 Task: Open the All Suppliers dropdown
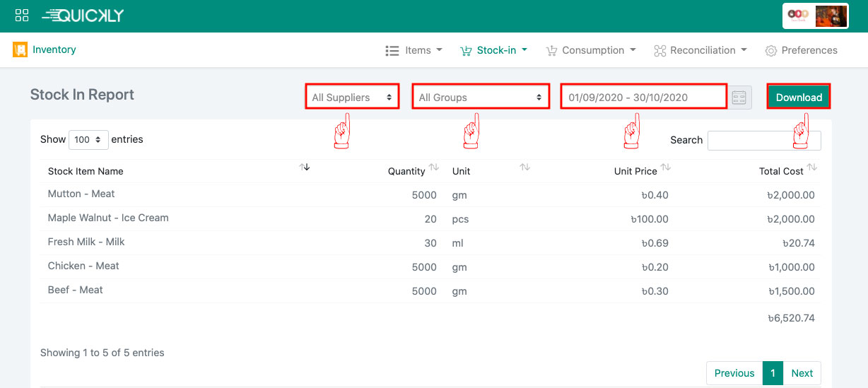click(x=352, y=98)
